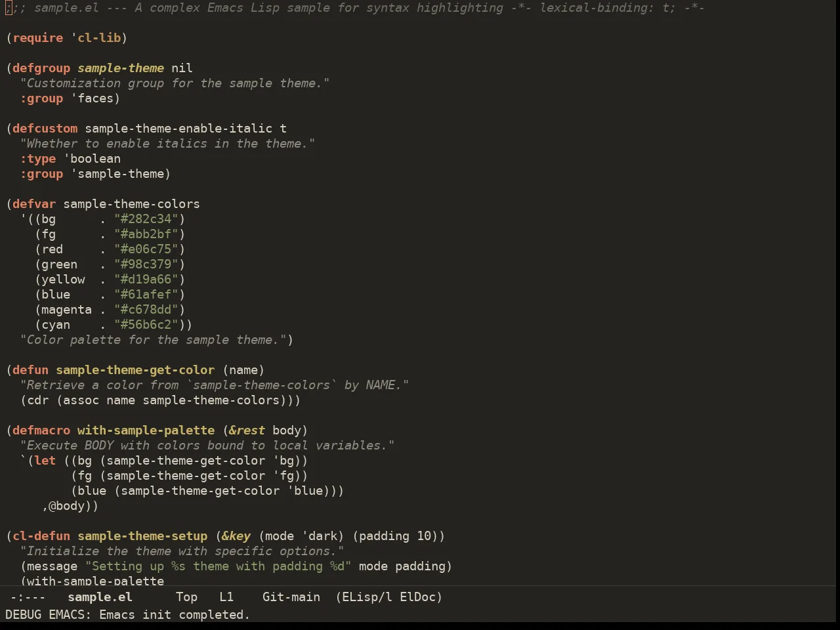Click the &key keyword
The height and width of the screenshot is (630, 840).
point(236,536)
